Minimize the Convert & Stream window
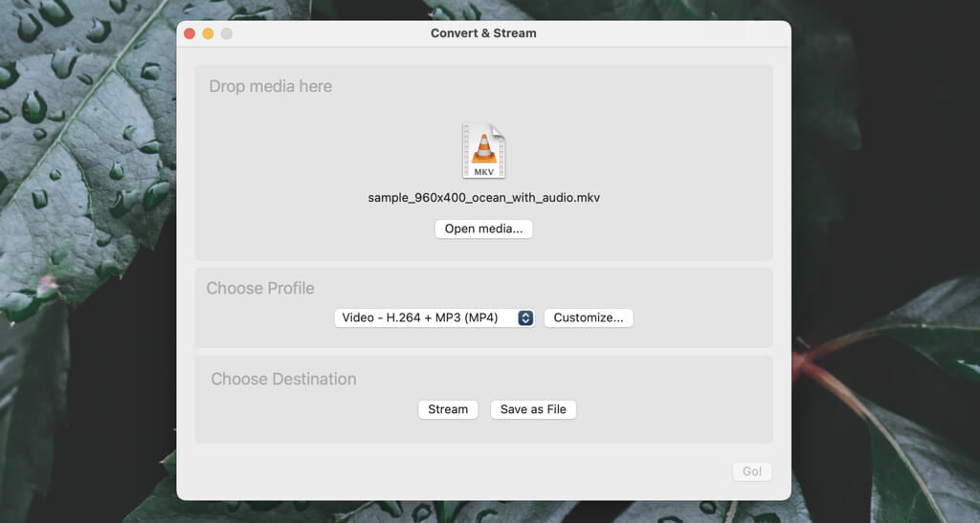The height and width of the screenshot is (523, 980). click(x=208, y=33)
